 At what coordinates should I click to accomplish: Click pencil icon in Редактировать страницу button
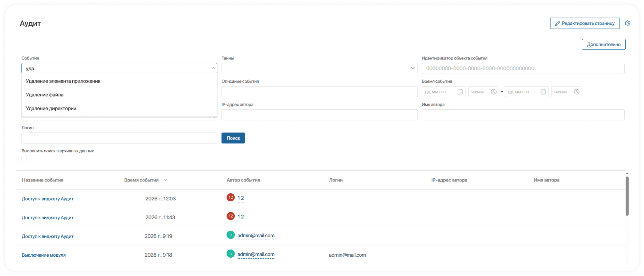click(557, 24)
